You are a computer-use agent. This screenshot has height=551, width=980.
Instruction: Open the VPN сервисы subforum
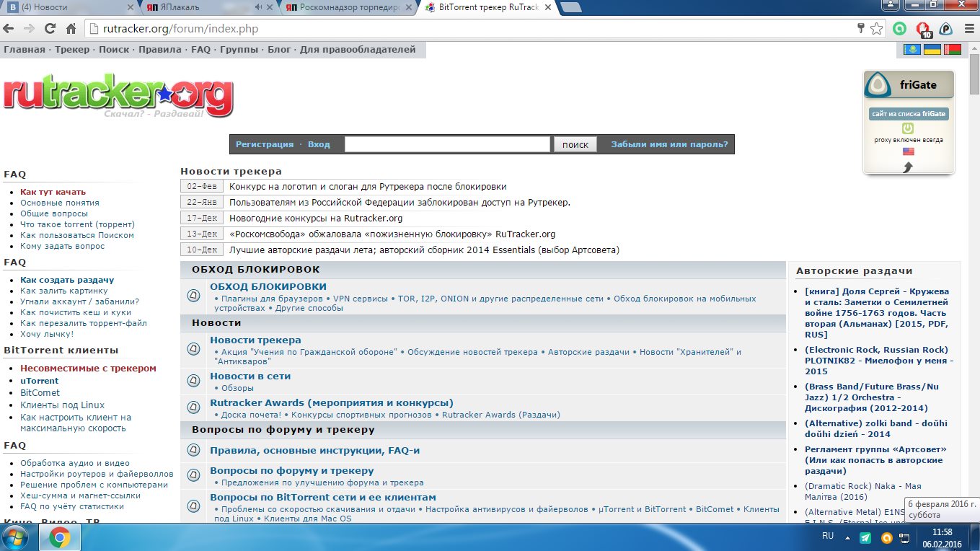click(361, 299)
